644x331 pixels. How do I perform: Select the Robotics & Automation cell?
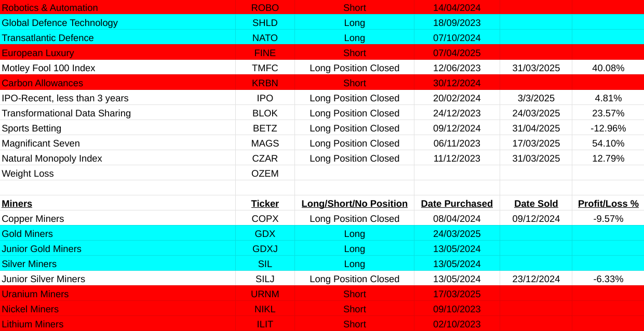point(50,8)
